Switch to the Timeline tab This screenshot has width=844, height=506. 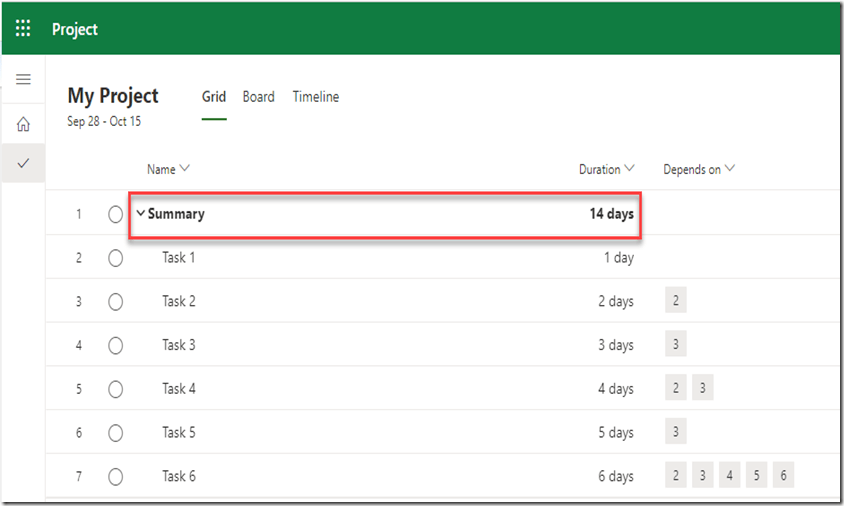[x=315, y=97]
